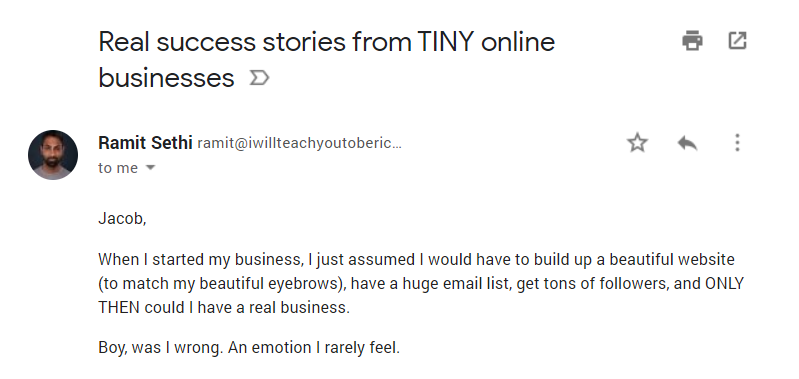Click the sender name Ramit Sethi
Screen dimensions: 799x379
(x=145, y=143)
